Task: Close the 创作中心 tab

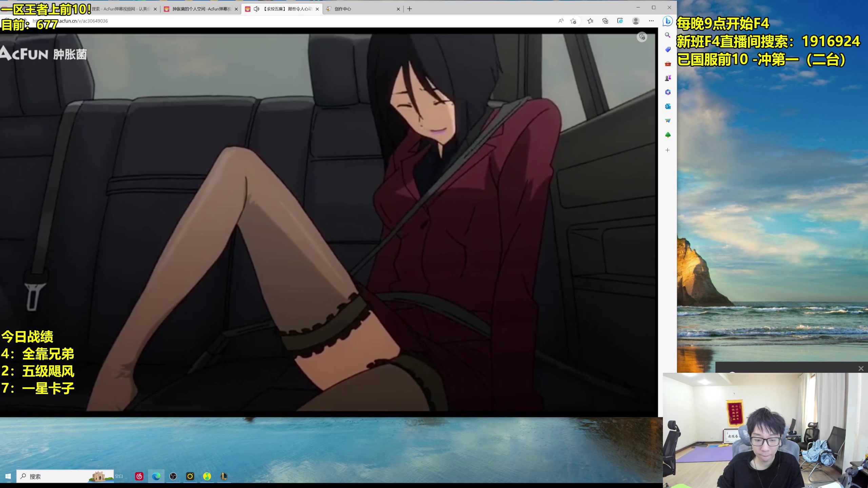Action: [x=398, y=9]
